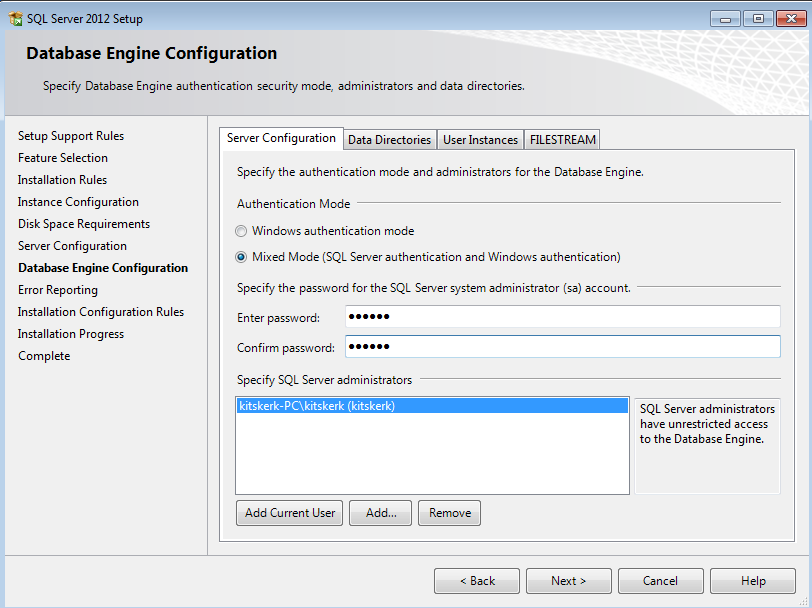Select Windows authentication mode radio button
This screenshot has width=812, height=608.
[241, 231]
